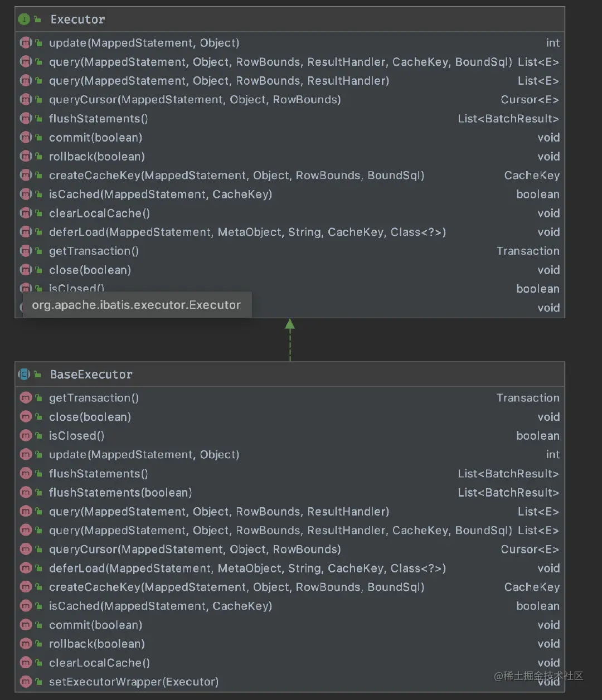Click int return type of Executor update
Image resolution: width=602 pixels, height=700 pixels.
click(553, 43)
